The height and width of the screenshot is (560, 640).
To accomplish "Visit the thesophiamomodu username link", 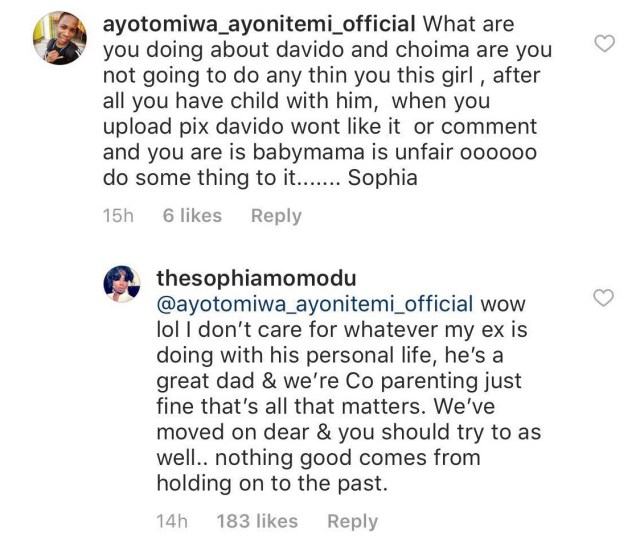I will pyautogui.click(x=256, y=276).
